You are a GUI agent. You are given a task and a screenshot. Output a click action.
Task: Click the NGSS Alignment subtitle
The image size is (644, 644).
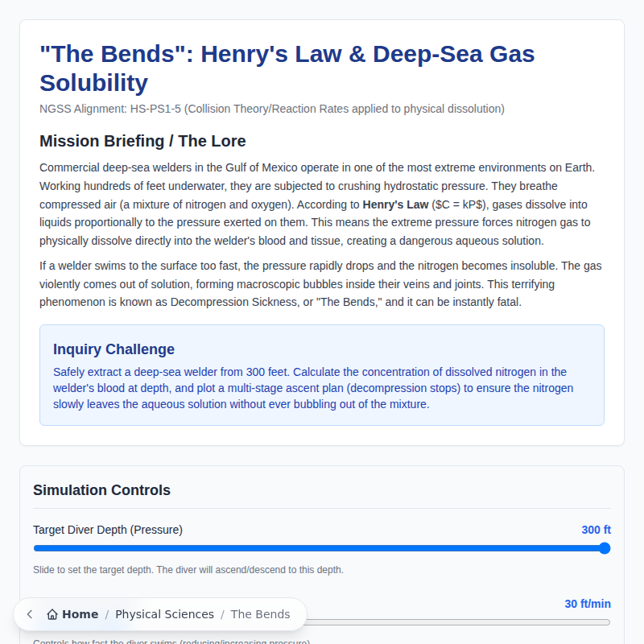pyautogui.click(x=271, y=109)
